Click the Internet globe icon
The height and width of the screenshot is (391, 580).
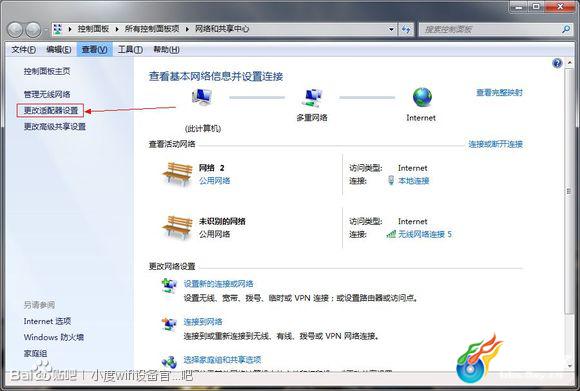(422, 97)
